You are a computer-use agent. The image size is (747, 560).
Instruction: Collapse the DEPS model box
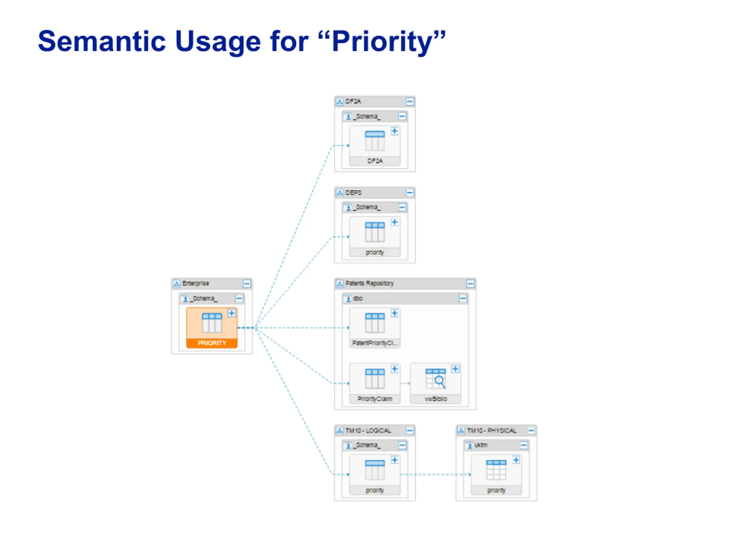click(x=410, y=193)
